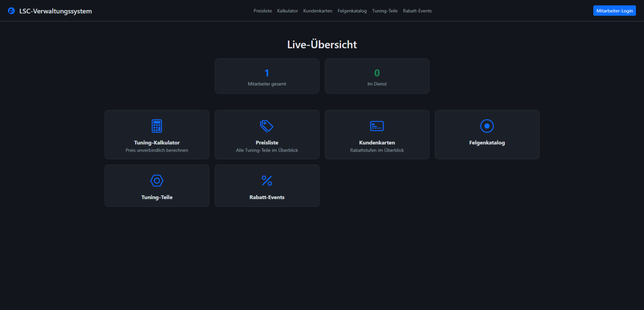Click the LSC logo icon in header
This screenshot has width=644, height=310.
(11, 11)
